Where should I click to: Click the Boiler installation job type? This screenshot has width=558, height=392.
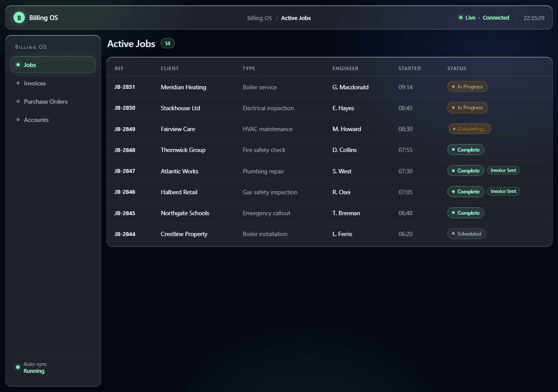coord(265,234)
